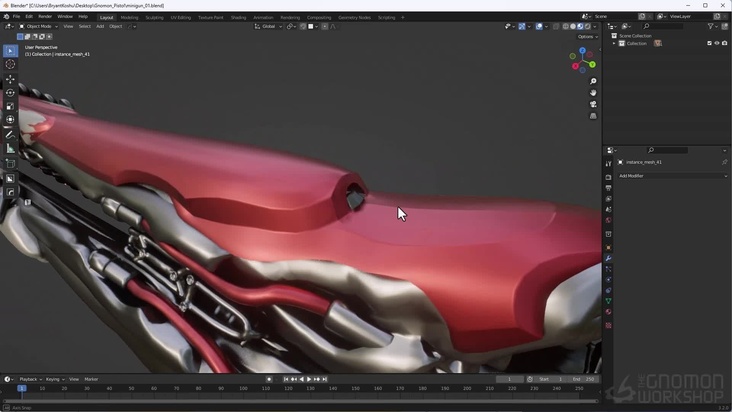This screenshot has width=732, height=412.
Task: Toggle Collection exclude checkbox in outliner
Action: [709, 43]
